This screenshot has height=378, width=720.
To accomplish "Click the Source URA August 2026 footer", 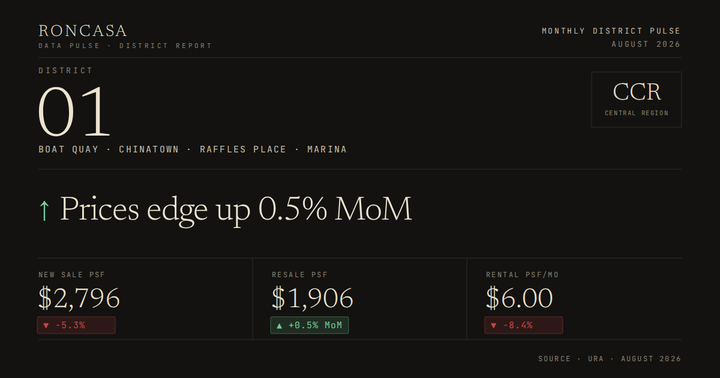I will (610, 359).
